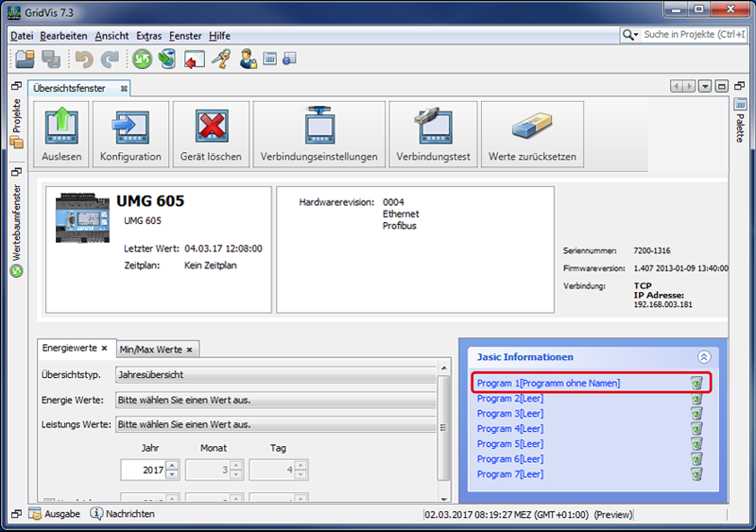The height and width of the screenshot is (532, 756).
Task: Click the database bucket toolbar icon
Action: 167,60
